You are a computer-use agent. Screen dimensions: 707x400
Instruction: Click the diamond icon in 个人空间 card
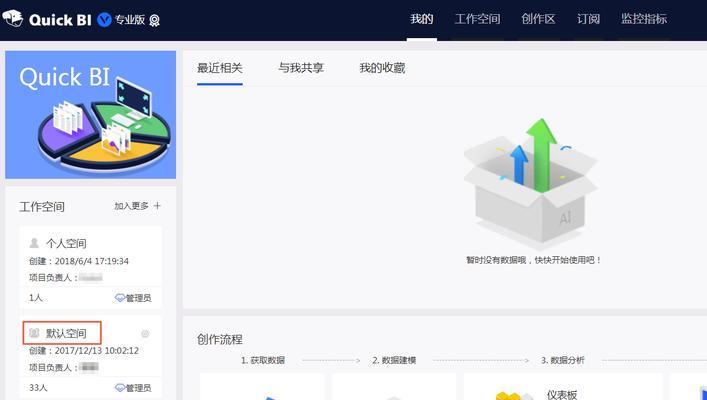pos(119,298)
